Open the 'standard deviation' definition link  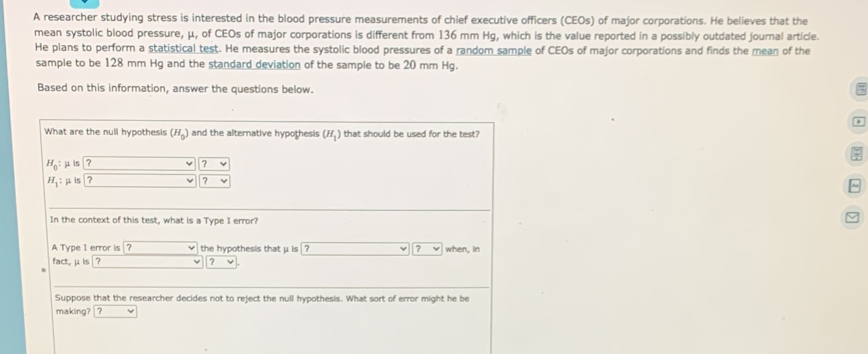point(254,64)
